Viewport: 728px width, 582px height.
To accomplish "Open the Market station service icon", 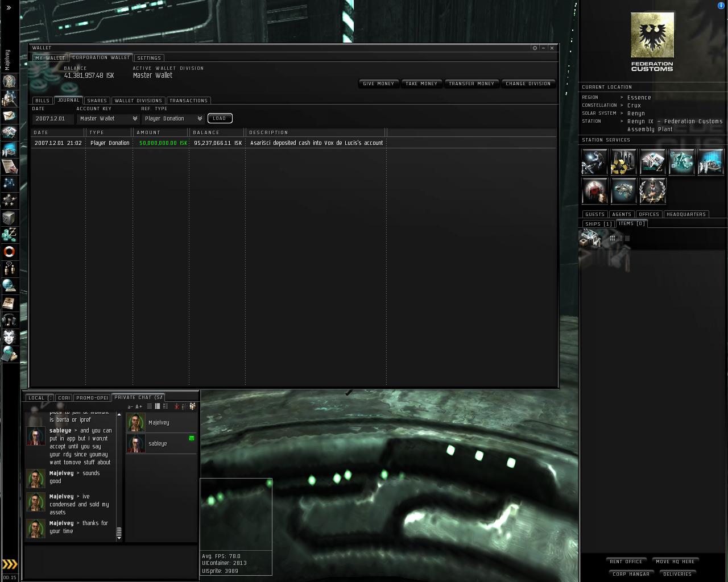I will [652, 162].
